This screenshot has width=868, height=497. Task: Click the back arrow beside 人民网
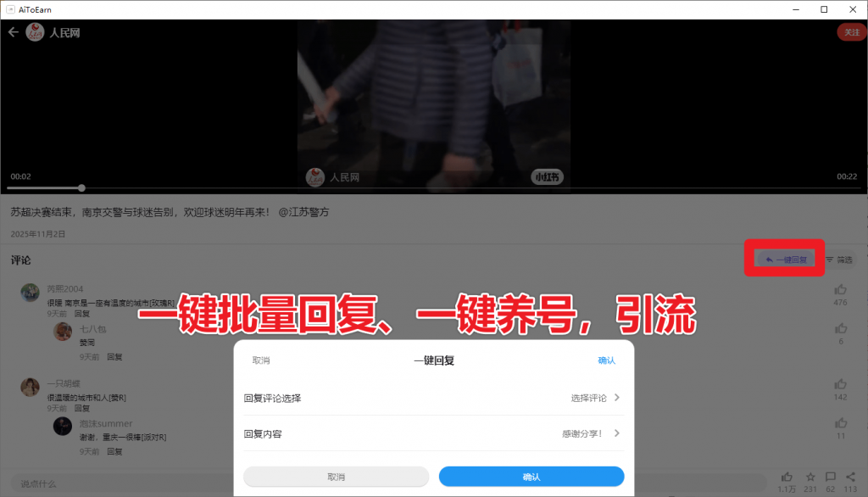coord(13,32)
